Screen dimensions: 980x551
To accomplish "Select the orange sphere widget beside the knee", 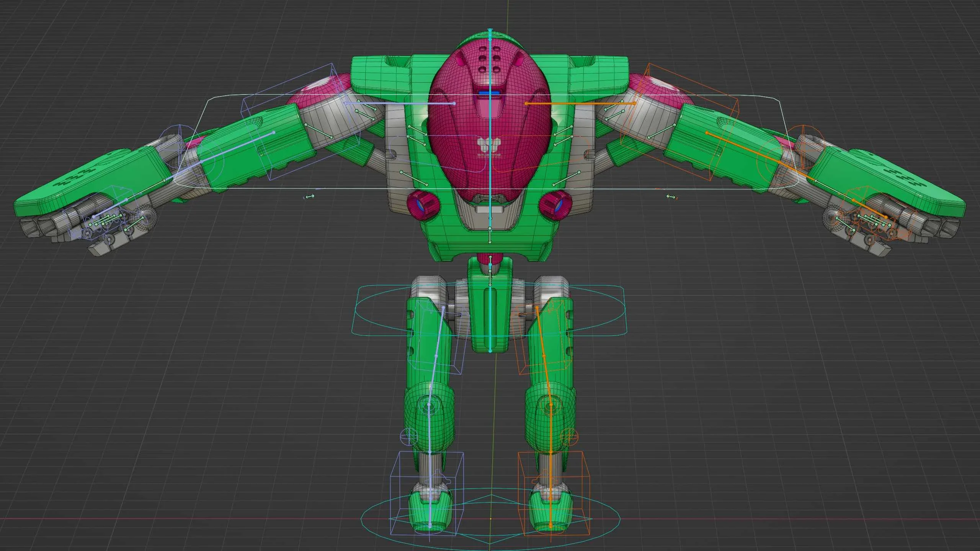I will point(569,437).
